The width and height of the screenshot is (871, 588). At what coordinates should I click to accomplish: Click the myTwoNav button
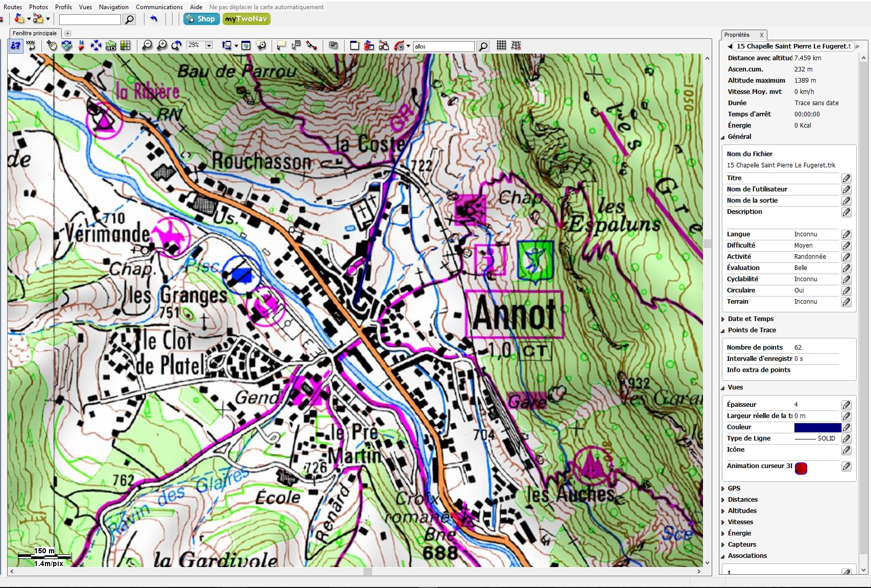[x=246, y=19]
